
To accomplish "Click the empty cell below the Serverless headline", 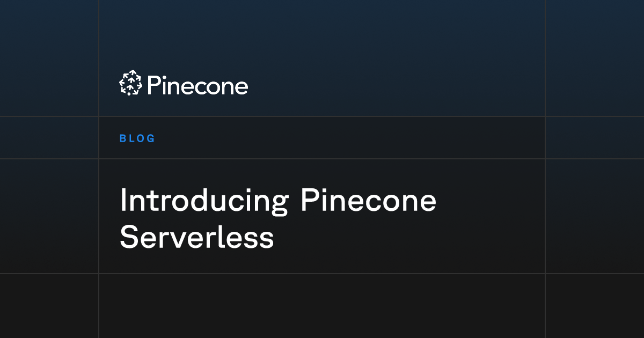I will coord(322,306).
